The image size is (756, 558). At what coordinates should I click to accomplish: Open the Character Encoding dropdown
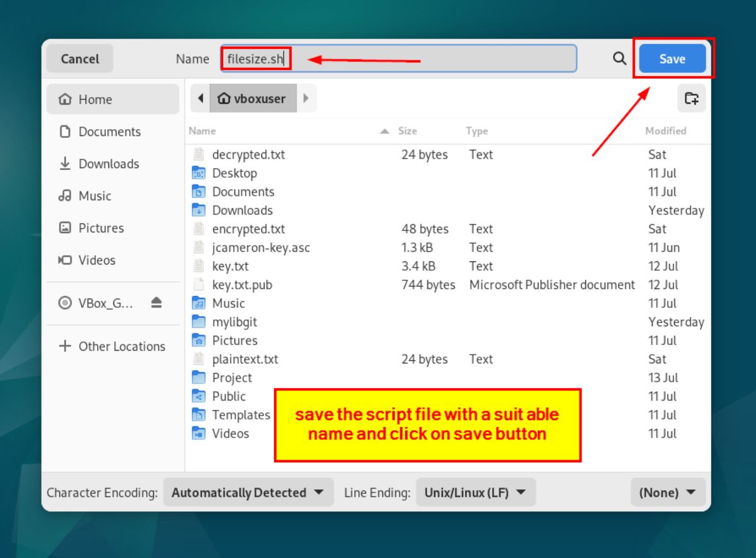(248, 493)
